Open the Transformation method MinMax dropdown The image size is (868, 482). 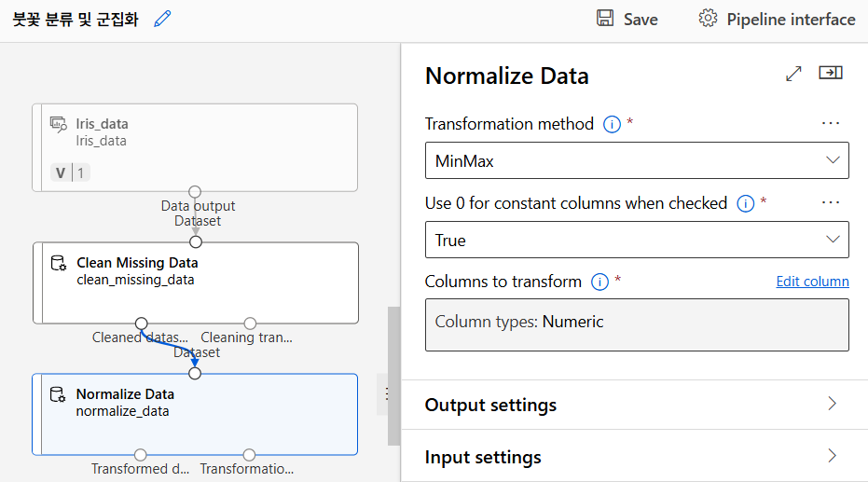click(637, 160)
